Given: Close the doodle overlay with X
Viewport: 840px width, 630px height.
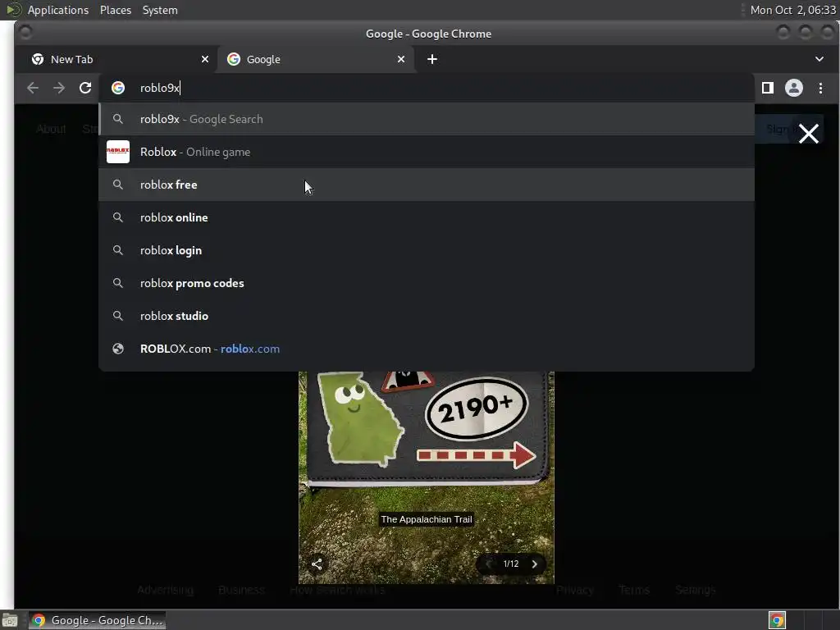Looking at the screenshot, I should 808,134.
